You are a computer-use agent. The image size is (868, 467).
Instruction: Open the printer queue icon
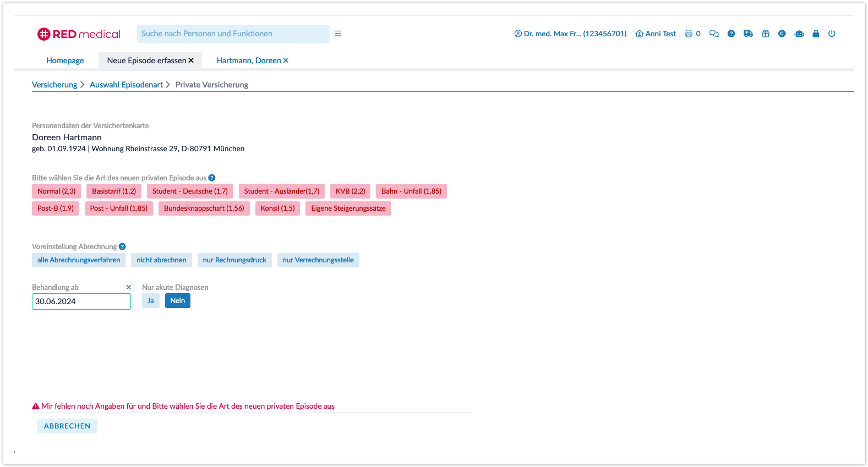(688, 34)
